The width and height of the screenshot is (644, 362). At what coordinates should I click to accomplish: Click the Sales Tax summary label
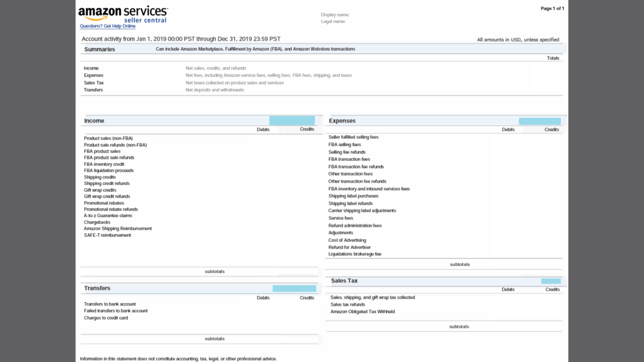(x=93, y=82)
